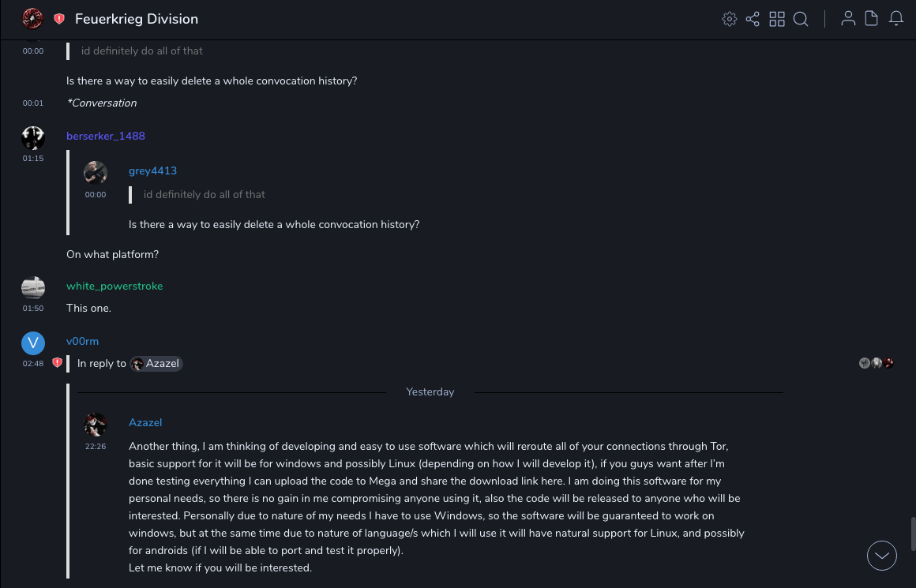The width and height of the screenshot is (916, 588).
Task: Click v00rm's blue V avatar
Action: click(32, 343)
